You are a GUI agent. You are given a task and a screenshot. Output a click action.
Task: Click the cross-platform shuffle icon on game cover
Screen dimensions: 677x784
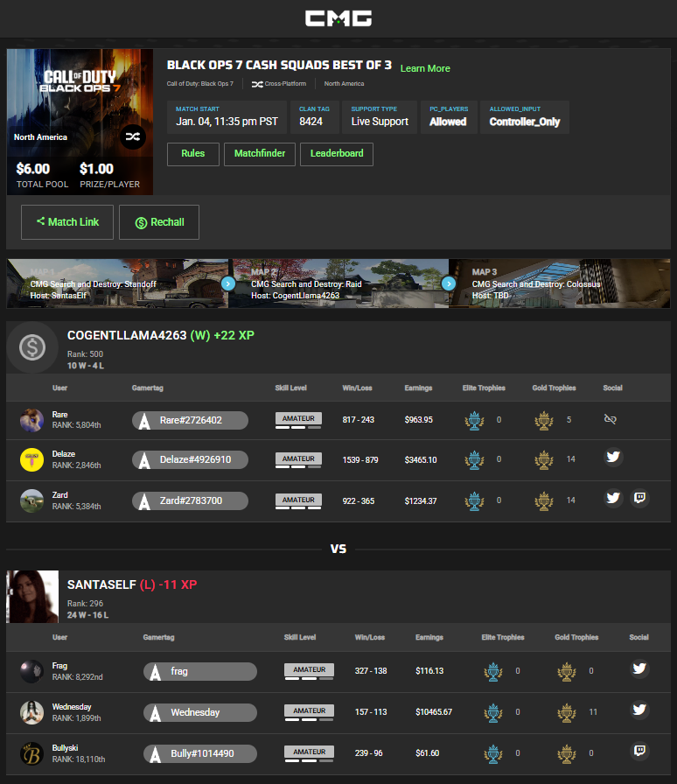tap(132, 136)
